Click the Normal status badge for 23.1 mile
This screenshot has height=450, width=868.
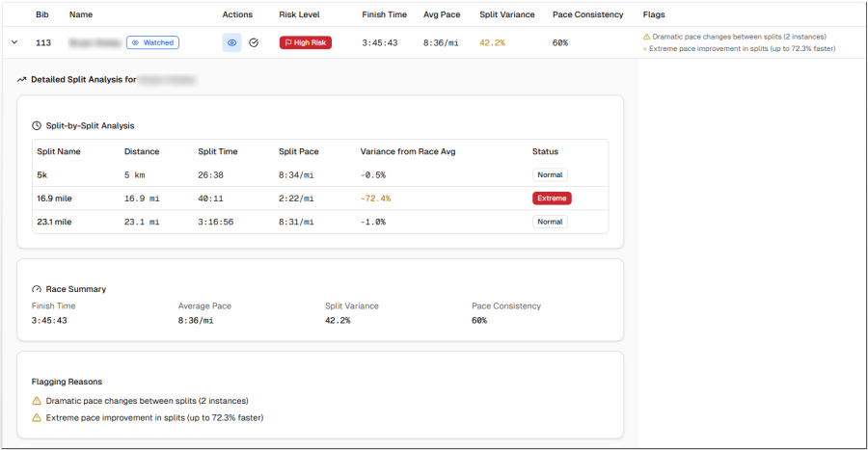click(x=550, y=222)
